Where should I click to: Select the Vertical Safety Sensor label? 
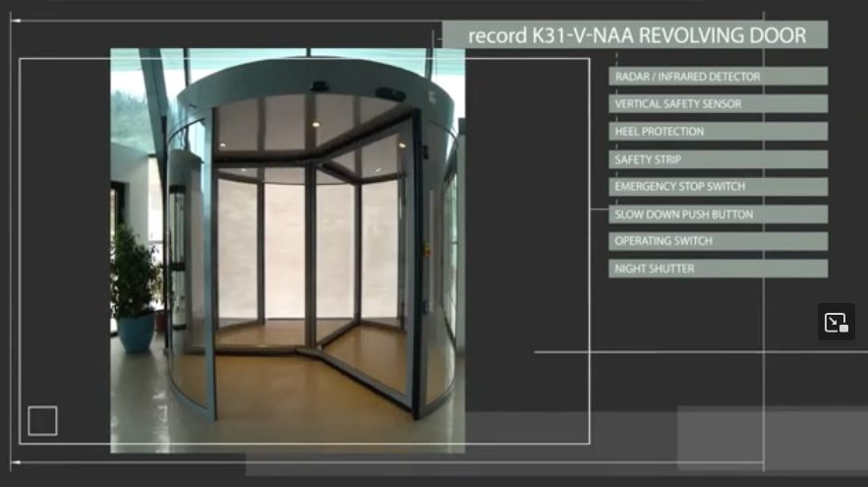(717, 104)
